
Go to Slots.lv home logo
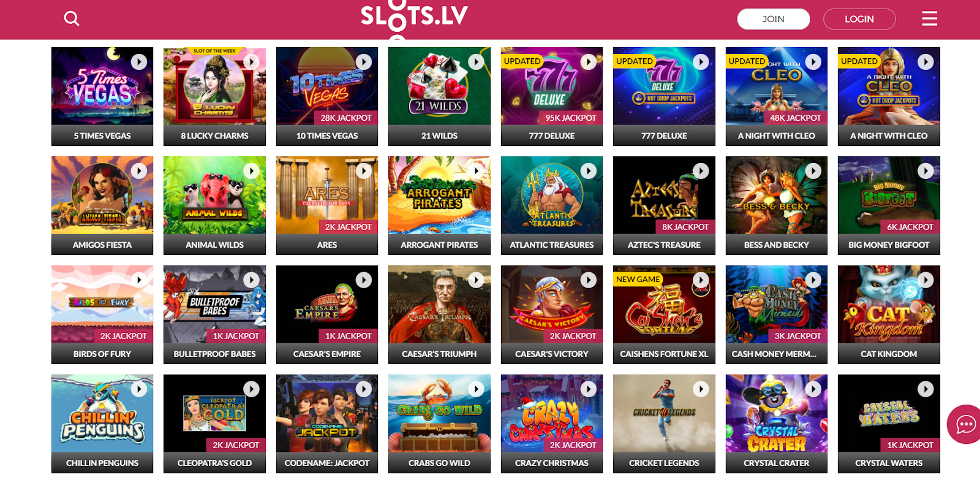414,17
